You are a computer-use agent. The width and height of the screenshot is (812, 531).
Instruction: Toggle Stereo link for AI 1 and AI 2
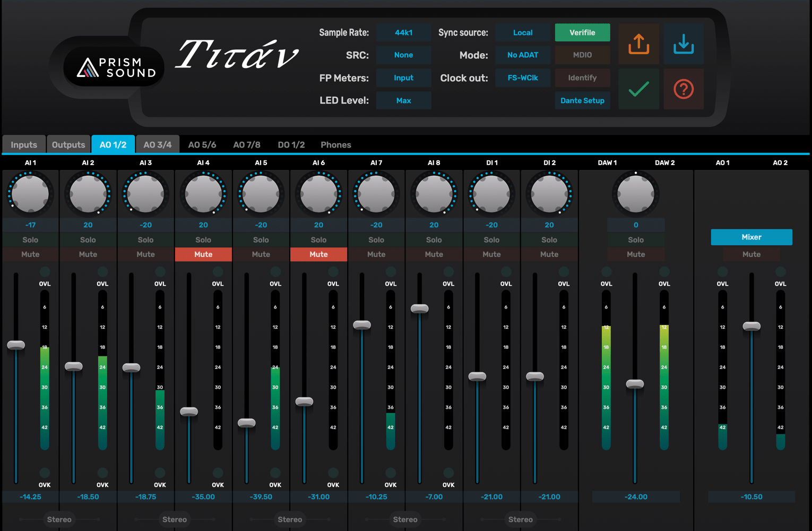point(59,519)
